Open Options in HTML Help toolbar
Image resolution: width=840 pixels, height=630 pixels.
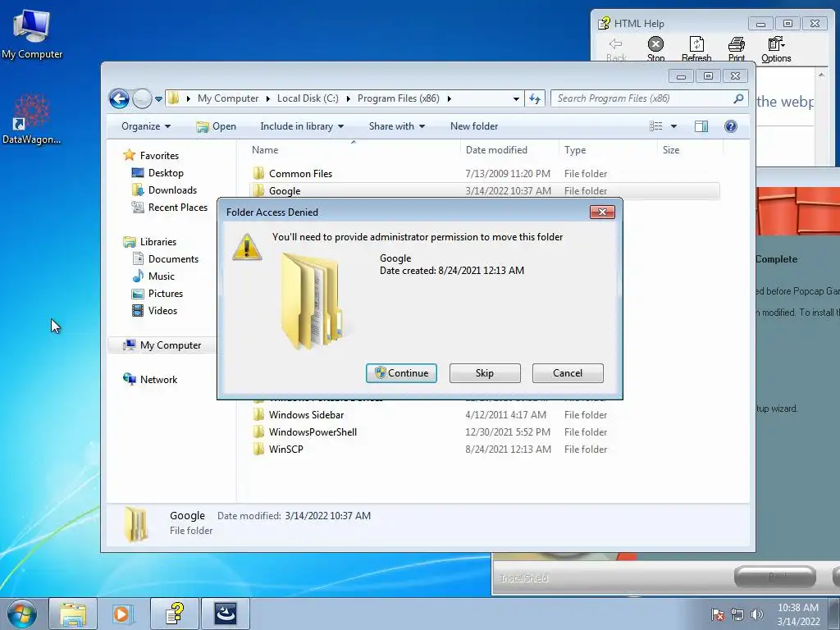click(x=776, y=49)
